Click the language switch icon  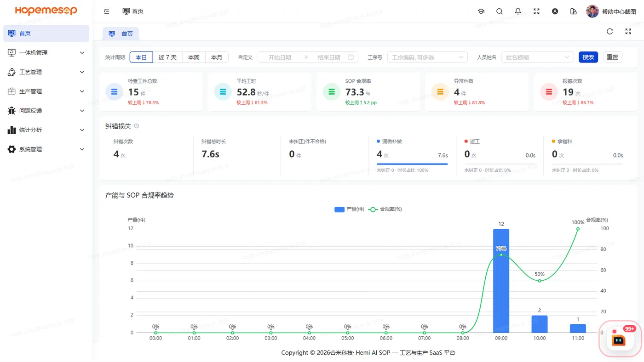coord(555,11)
